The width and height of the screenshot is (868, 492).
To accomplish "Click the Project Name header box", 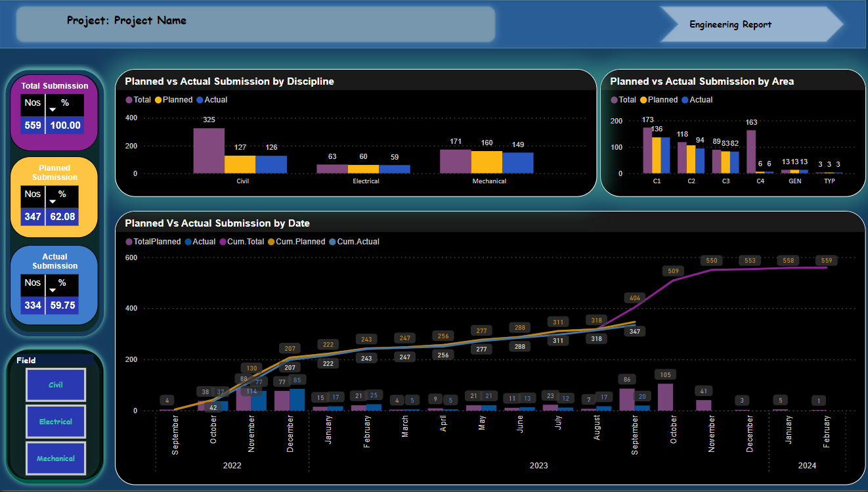I will pos(255,24).
